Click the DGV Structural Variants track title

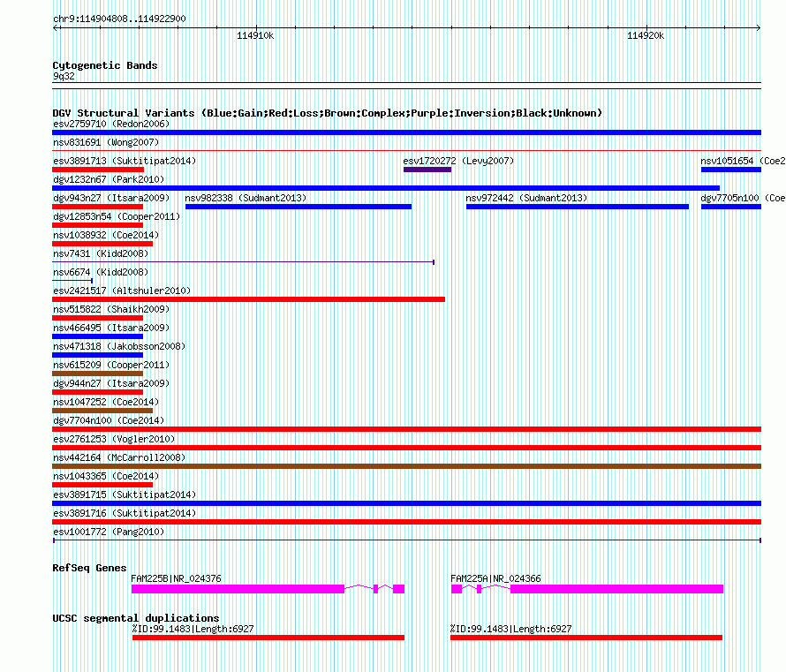328,113
